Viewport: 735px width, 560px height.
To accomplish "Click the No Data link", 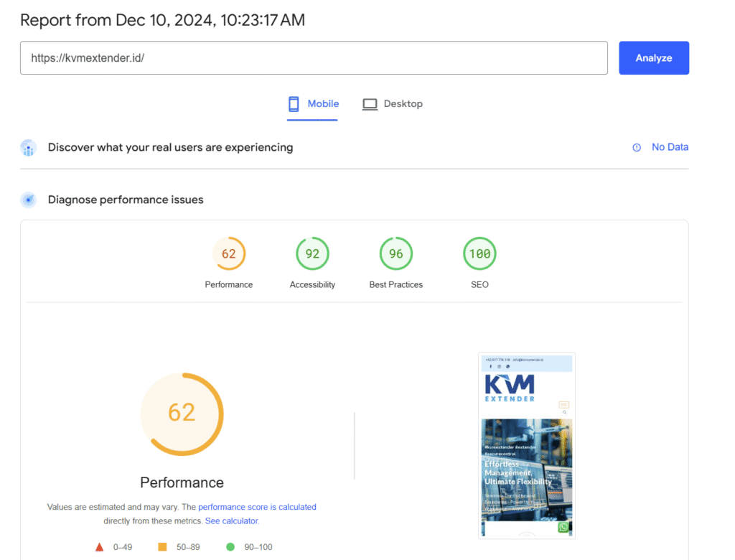I will coord(670,147).
